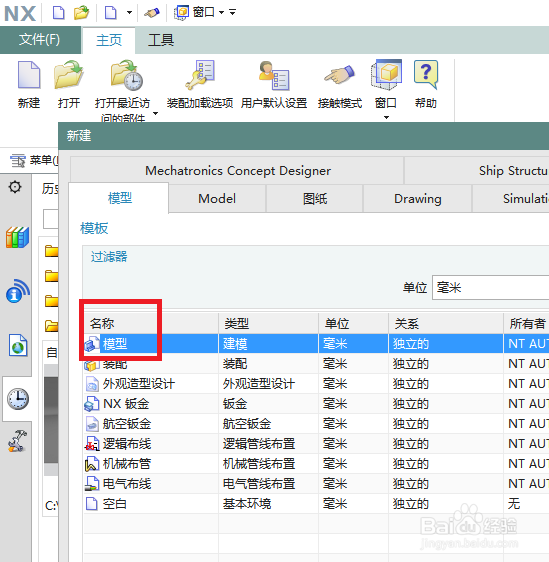Open 打开最近访问的部件 ribbon icon
The image size is (549, 562).
[x=127, y=75]
